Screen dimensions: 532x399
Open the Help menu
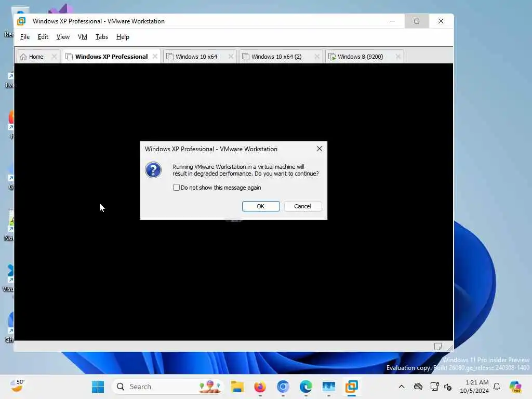(x=123, y=37)
